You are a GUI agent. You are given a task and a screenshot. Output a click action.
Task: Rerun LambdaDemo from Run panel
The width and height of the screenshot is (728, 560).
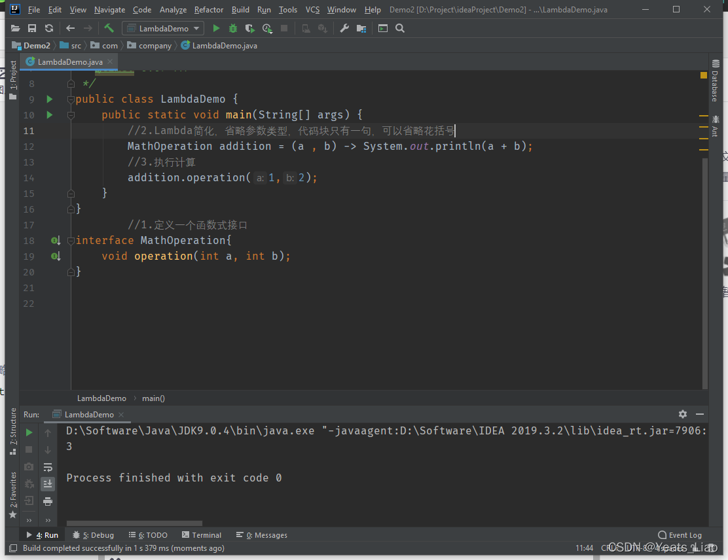pyautogui.click(x=29, y=432)
